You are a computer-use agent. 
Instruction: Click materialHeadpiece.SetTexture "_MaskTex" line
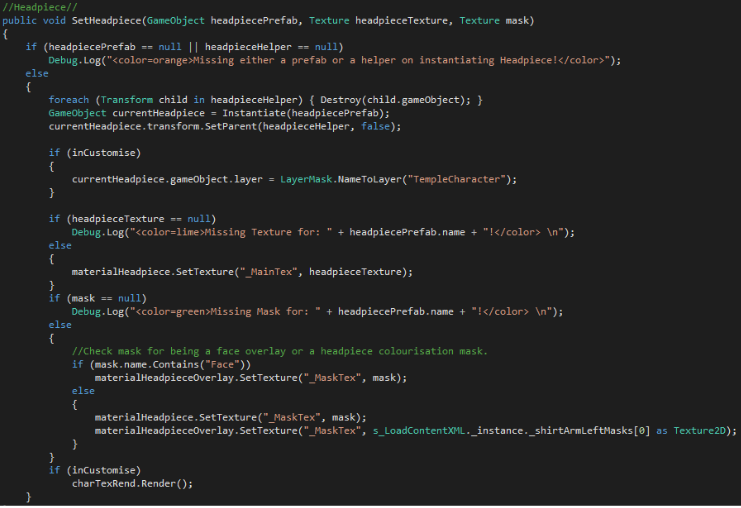tap(231, 417)
